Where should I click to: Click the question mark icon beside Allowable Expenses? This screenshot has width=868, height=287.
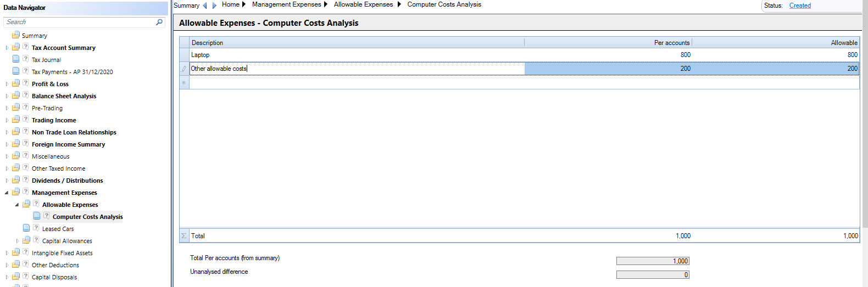click(36, 204)
